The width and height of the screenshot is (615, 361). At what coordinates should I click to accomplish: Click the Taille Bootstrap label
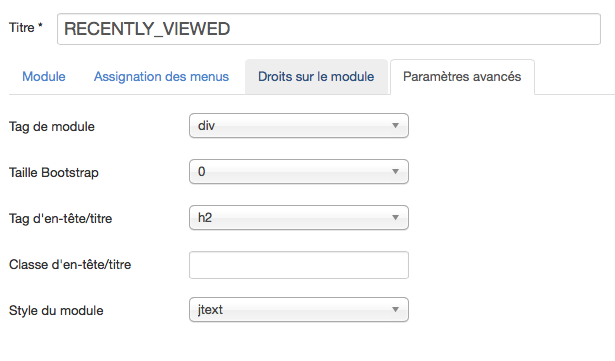pos(54,173)
